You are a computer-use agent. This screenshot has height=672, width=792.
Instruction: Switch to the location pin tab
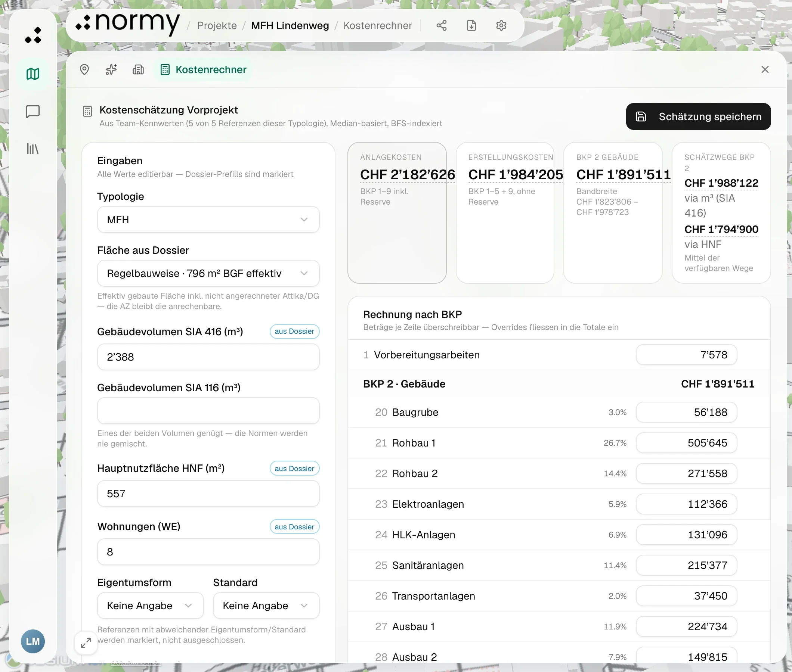[84, 70]
